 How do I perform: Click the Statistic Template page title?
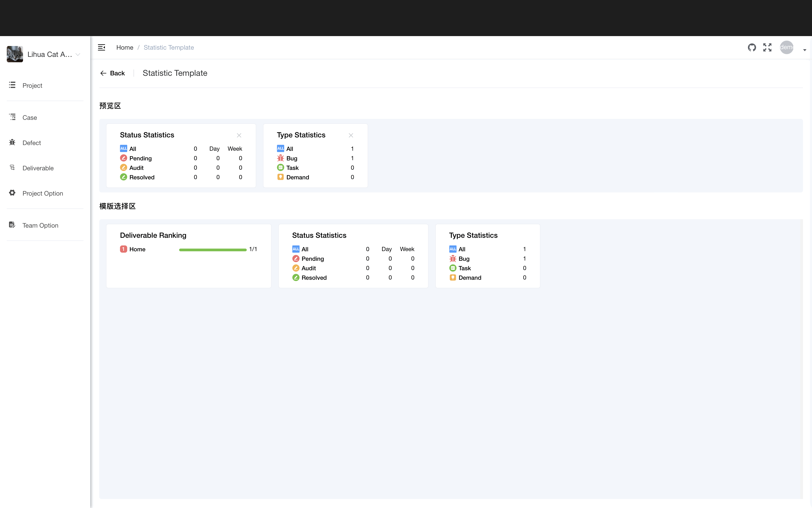[175, 73]
